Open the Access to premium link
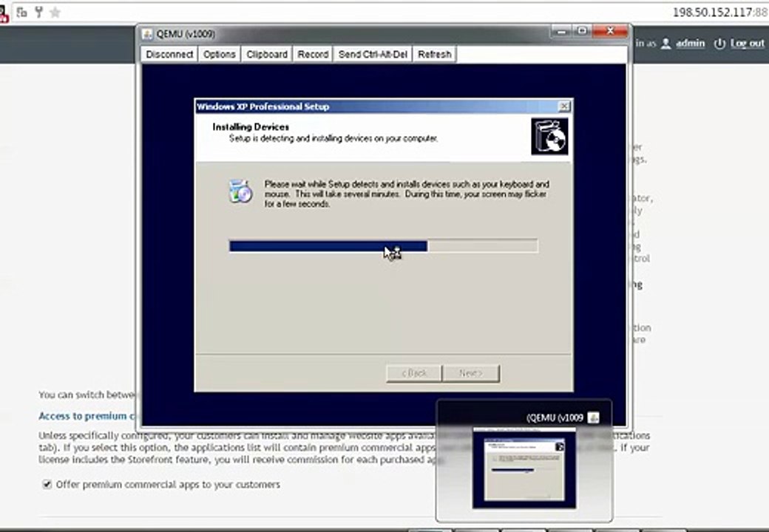The width and height of the screenshot is (769, 532). pyautogui.click(x=87, y=416)
